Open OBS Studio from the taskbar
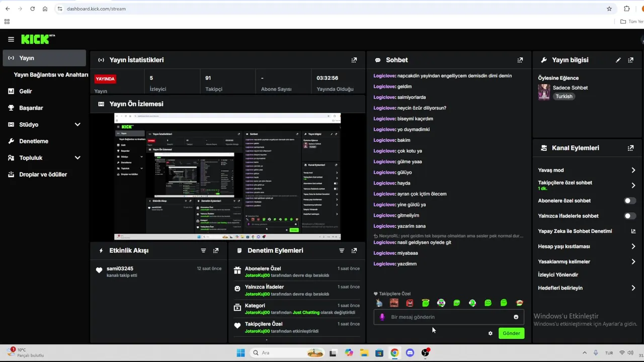Image resolution: width=644 pixels, height=362 pixels. (x=425, y=353)
